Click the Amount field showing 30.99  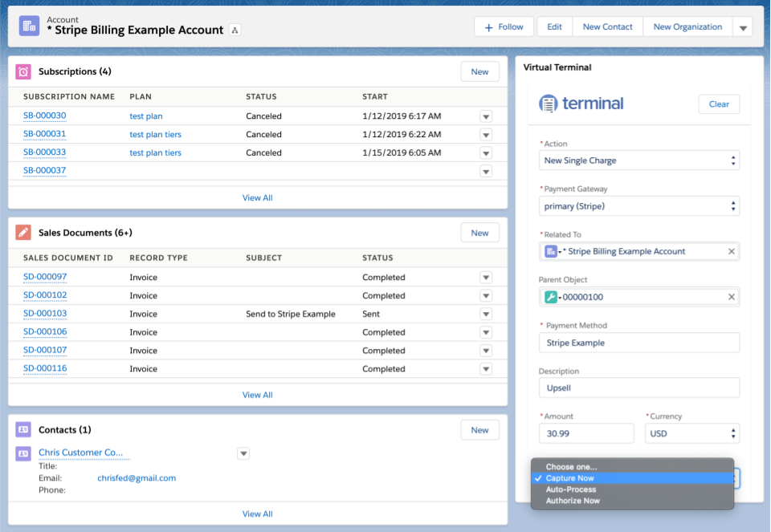[x=586, y=434]
